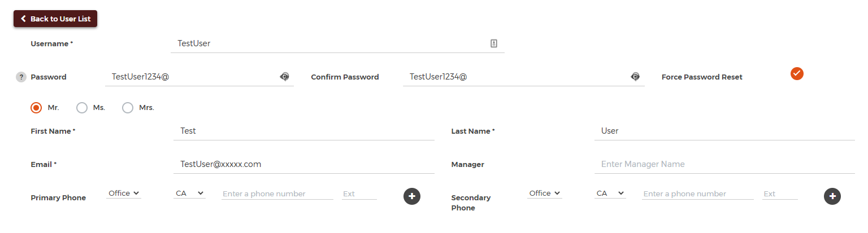Choose the Ms. title option
The image size is (868, 233).
pyautogui.click(x=82, y=107)
